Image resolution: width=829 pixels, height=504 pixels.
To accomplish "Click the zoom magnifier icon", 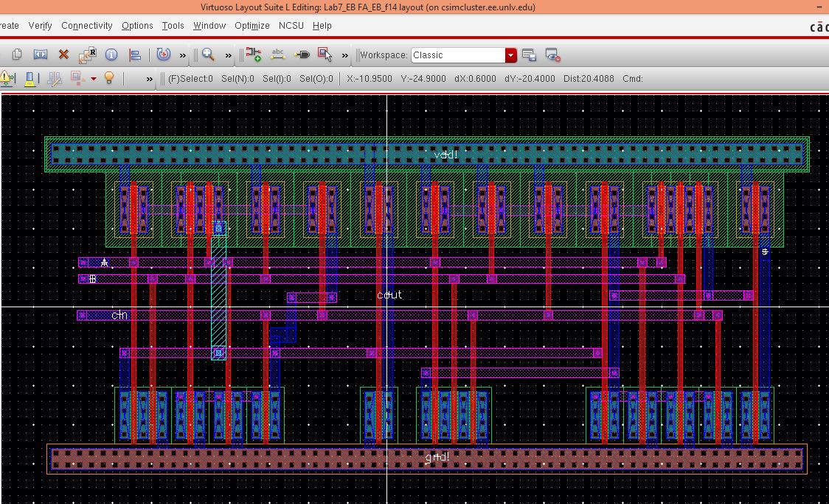I will (x=208, y=55).
